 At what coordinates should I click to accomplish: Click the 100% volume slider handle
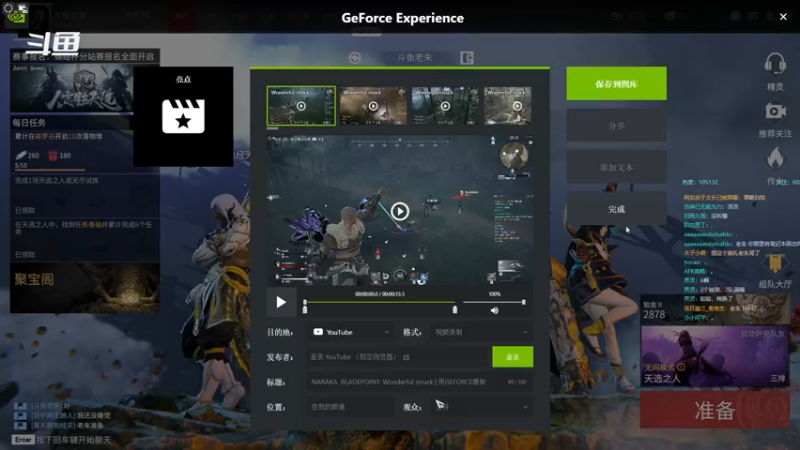(x=523, y=303)
